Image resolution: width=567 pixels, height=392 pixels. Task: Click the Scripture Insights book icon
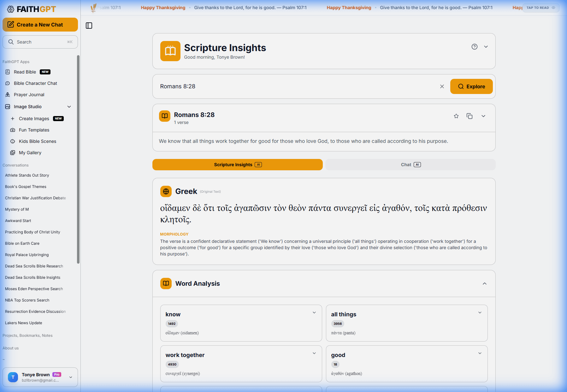click(170, 51)
